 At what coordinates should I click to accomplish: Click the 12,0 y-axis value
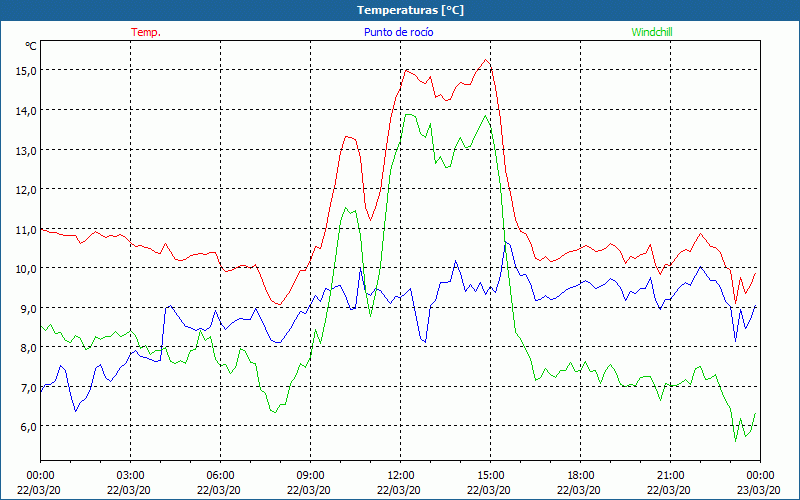26,189
